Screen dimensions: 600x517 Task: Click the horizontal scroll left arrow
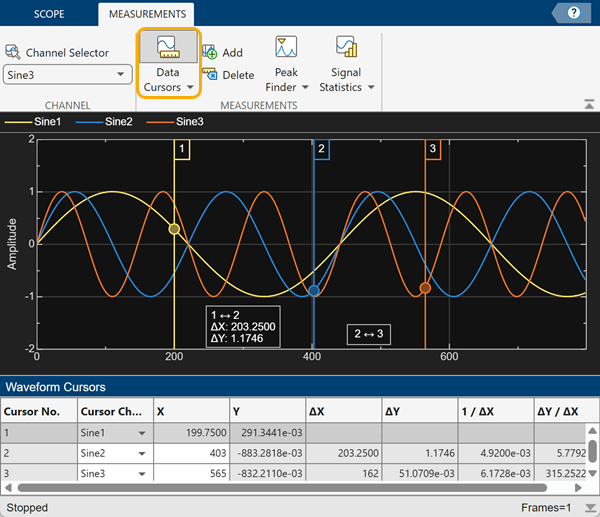coord(8,488)
